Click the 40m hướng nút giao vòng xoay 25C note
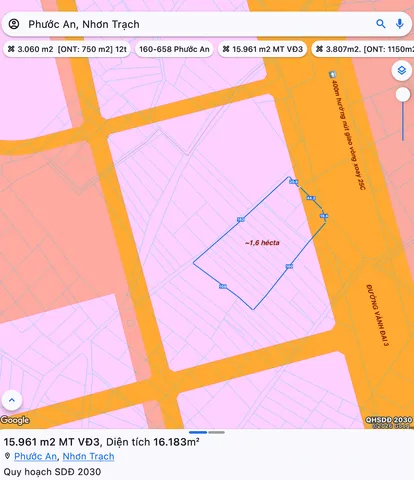Image resolution: width=414 pixels, height=480 pixels. click(x=348, y=135)
